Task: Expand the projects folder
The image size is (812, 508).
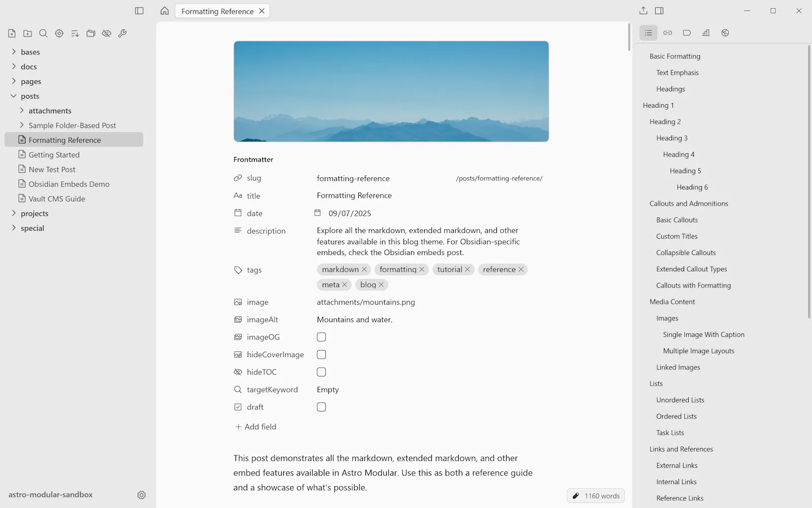Action: click(x=14, y=213)
